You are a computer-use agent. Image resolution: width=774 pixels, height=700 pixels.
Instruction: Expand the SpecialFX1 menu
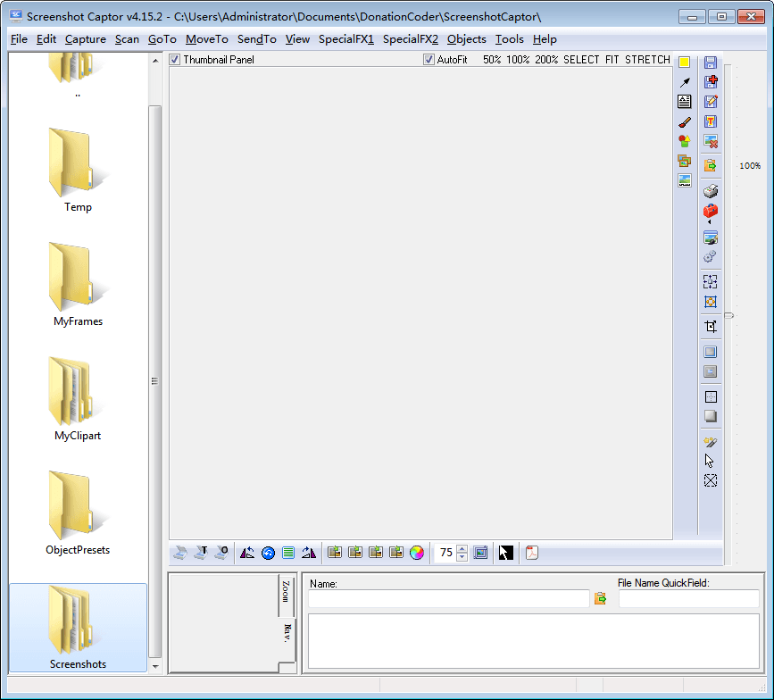click(x=346, y=39)
